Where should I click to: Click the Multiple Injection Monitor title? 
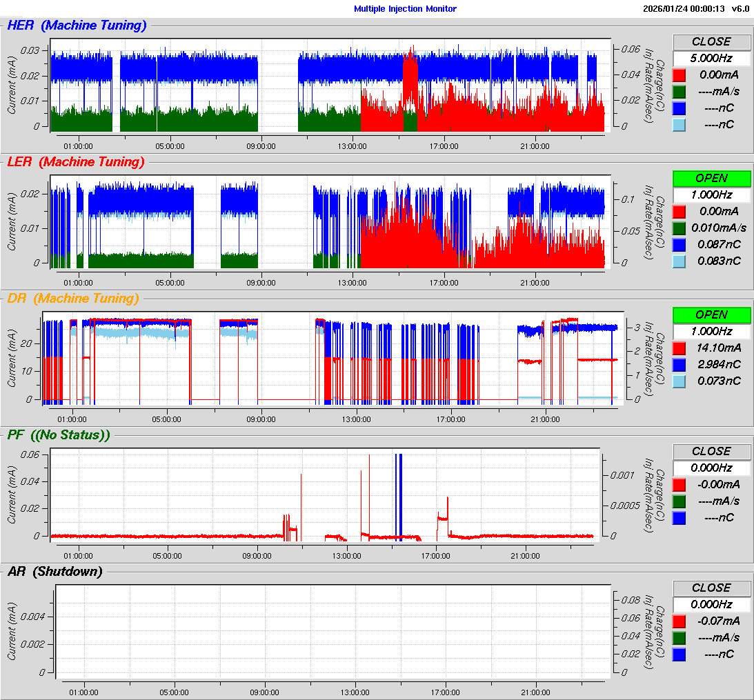pyautogui.click(x=405, y=9)
